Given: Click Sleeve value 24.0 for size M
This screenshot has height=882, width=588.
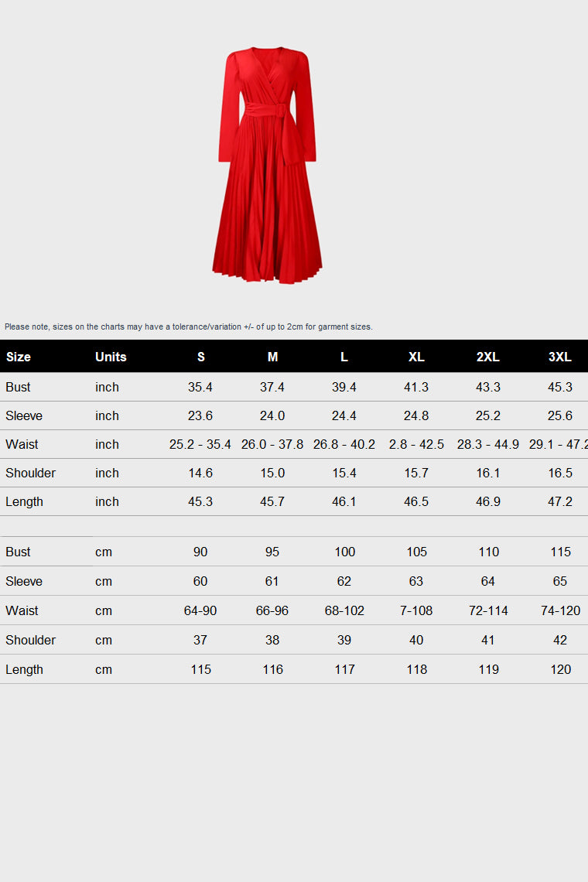Looking at the screenshot, I should [x=272, y=415].
